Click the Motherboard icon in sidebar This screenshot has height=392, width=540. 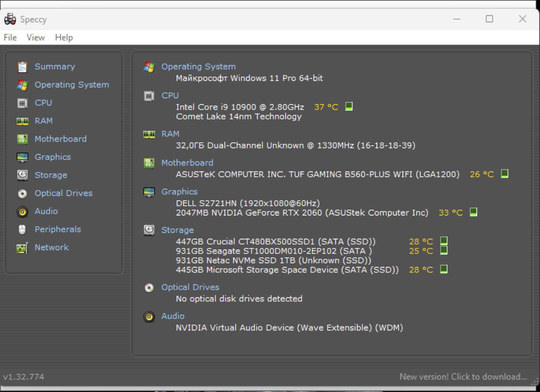[22, 139]
